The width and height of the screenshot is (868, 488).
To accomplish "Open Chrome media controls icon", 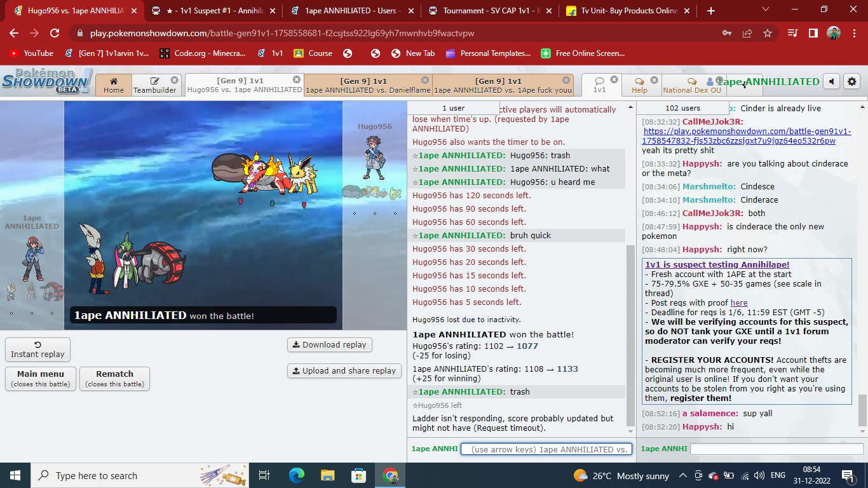I will (792, 33).
